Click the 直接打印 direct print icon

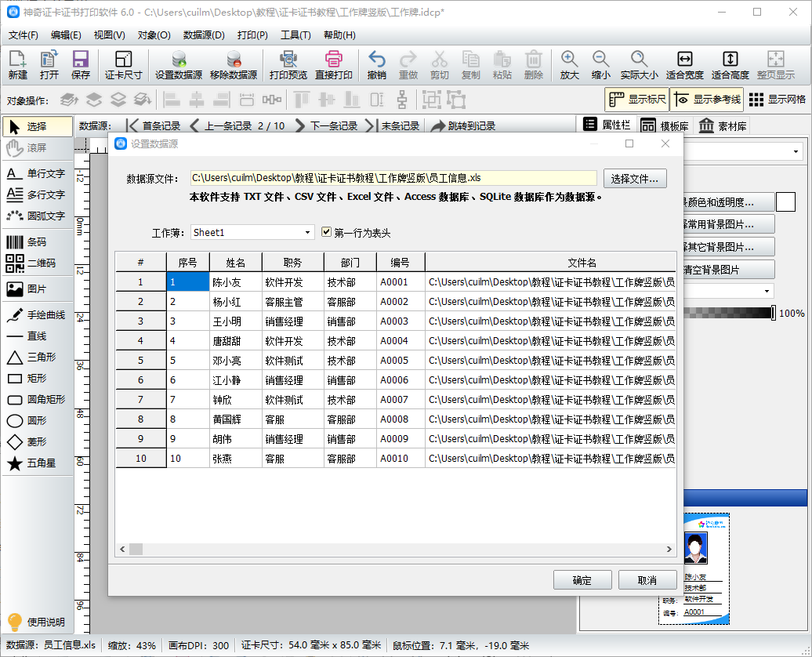[334, 65]
